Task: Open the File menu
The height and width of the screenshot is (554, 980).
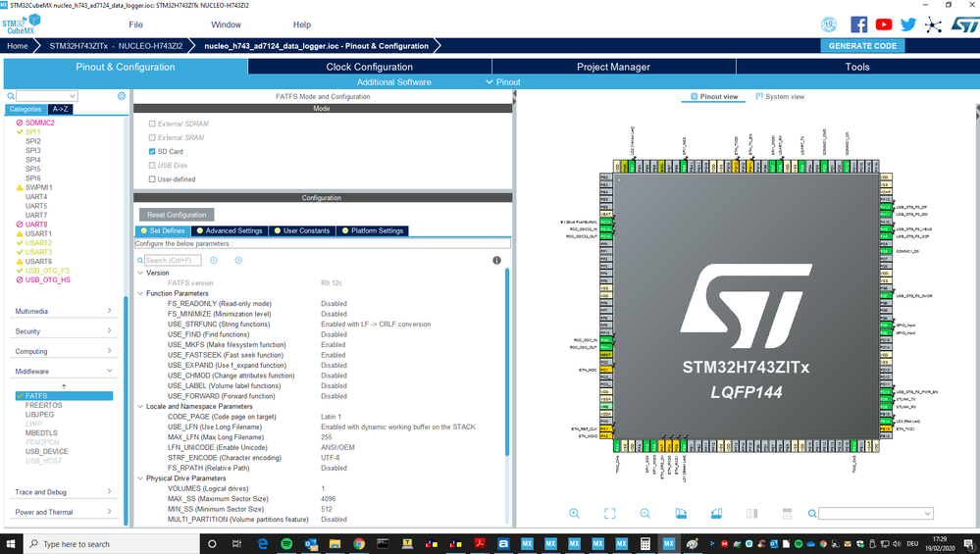Action: pyautogui.click(x=135, y=25)
